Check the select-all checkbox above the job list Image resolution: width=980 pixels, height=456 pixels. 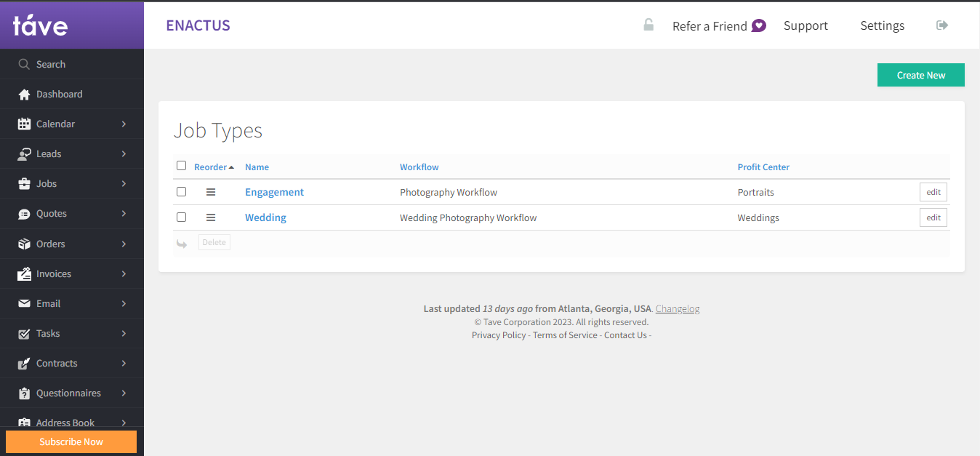181,165
